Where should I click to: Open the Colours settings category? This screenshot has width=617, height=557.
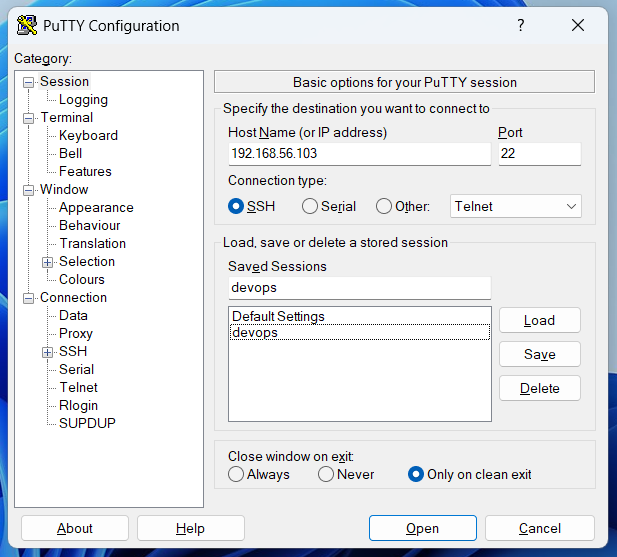(x=81, y=279)
